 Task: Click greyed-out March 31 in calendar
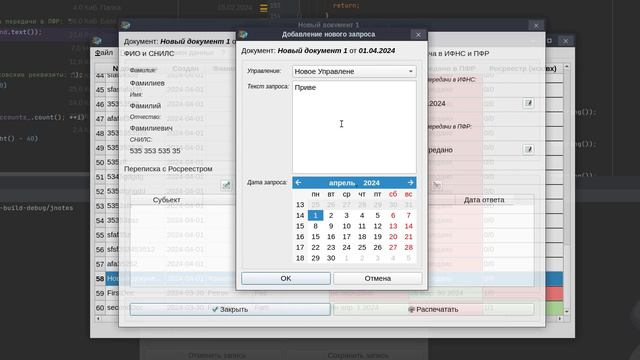(409, 204)
